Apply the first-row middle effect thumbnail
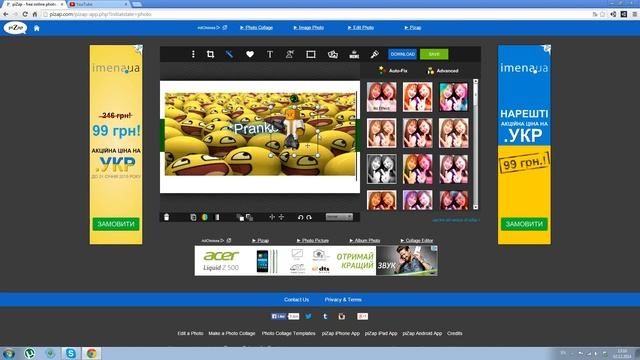640x360 pixels. (x=417, y=97)
